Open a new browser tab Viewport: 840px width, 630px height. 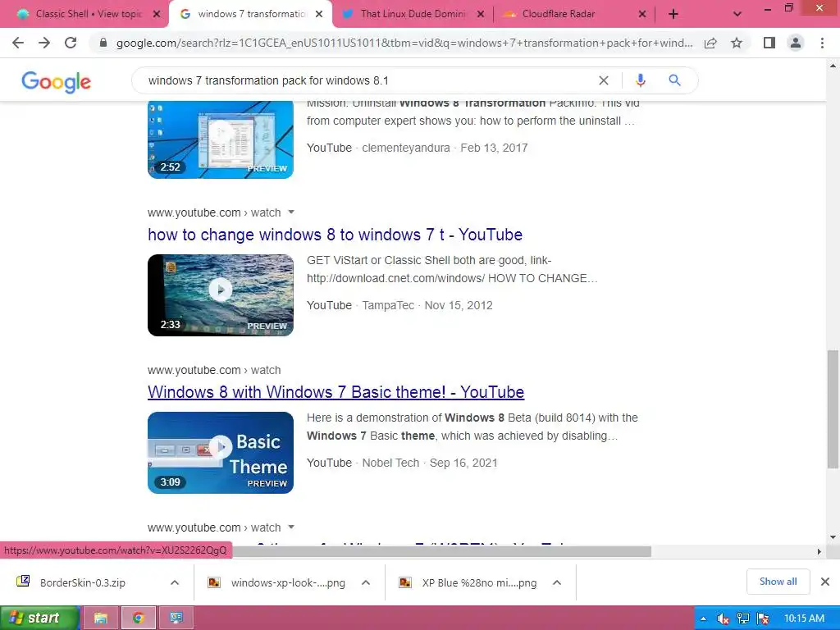coord(673,15)
